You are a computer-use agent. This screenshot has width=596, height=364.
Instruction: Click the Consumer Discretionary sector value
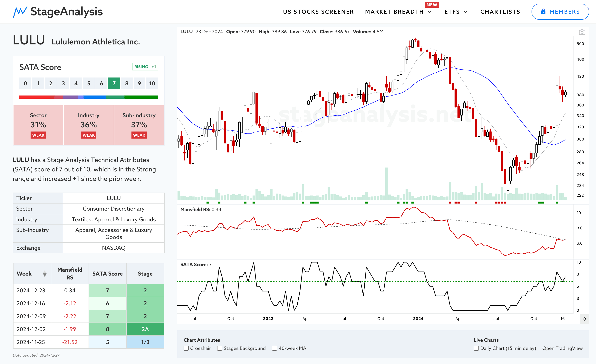point(114,209)
